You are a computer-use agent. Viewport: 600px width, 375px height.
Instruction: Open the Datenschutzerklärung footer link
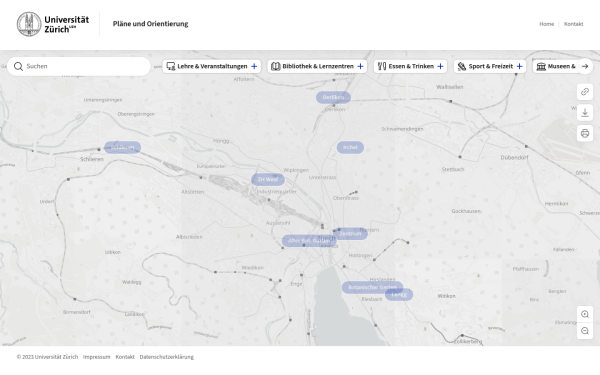point(167,357)
